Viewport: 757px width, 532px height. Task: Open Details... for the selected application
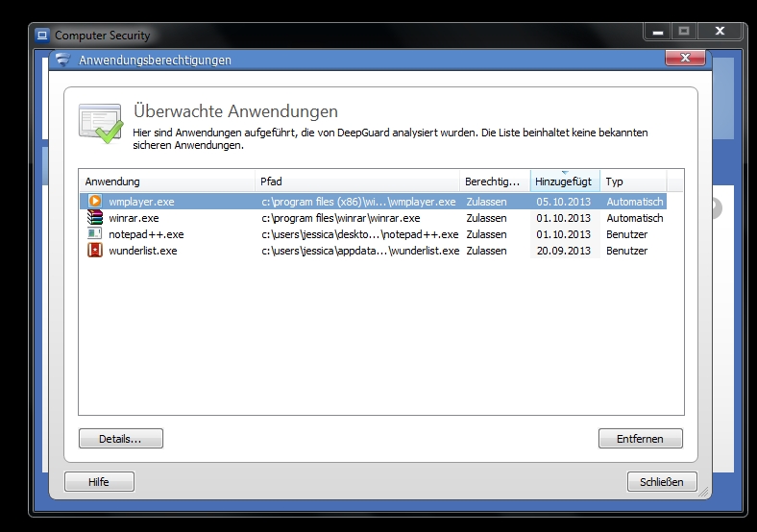point(121,438)
